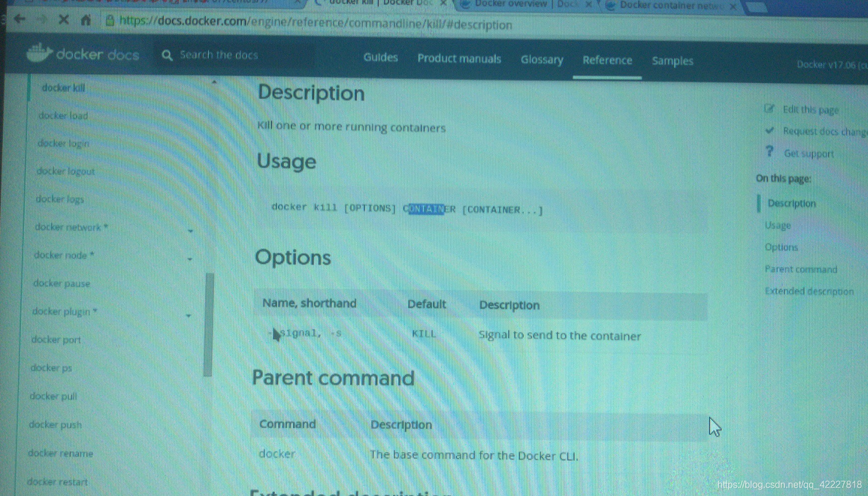Open docker pull in sidebar

pos(53,396)
